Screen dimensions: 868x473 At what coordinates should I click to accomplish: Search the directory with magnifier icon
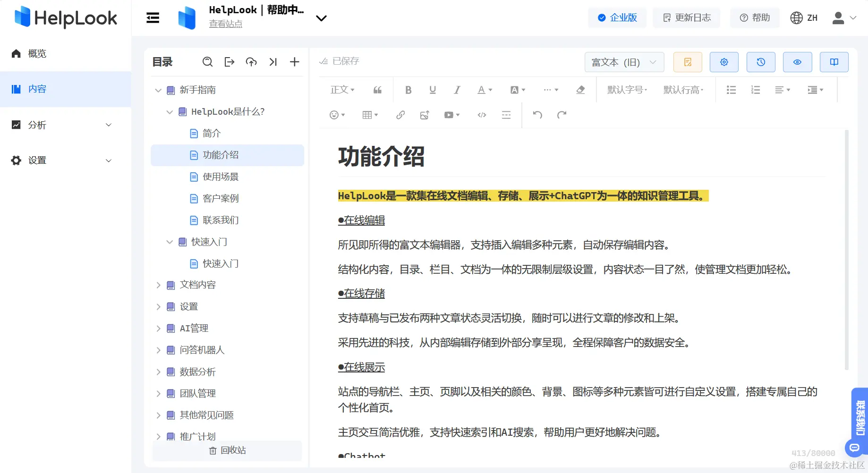coord(207,62)
